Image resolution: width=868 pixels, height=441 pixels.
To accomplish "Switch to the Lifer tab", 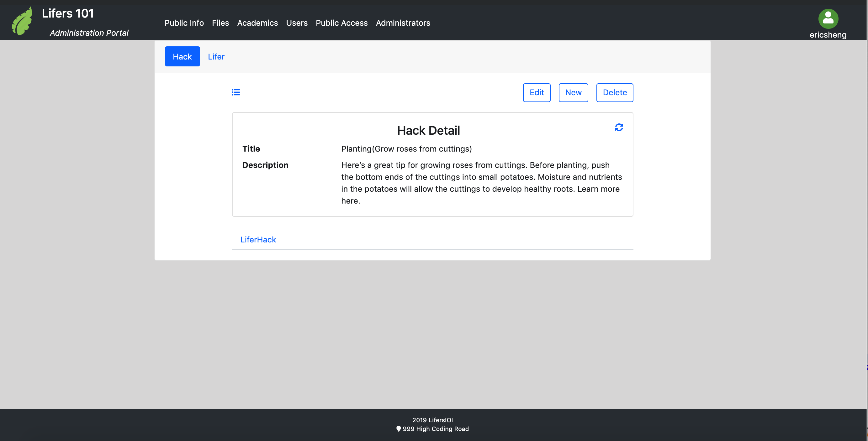I will click(x=216, y=57).
